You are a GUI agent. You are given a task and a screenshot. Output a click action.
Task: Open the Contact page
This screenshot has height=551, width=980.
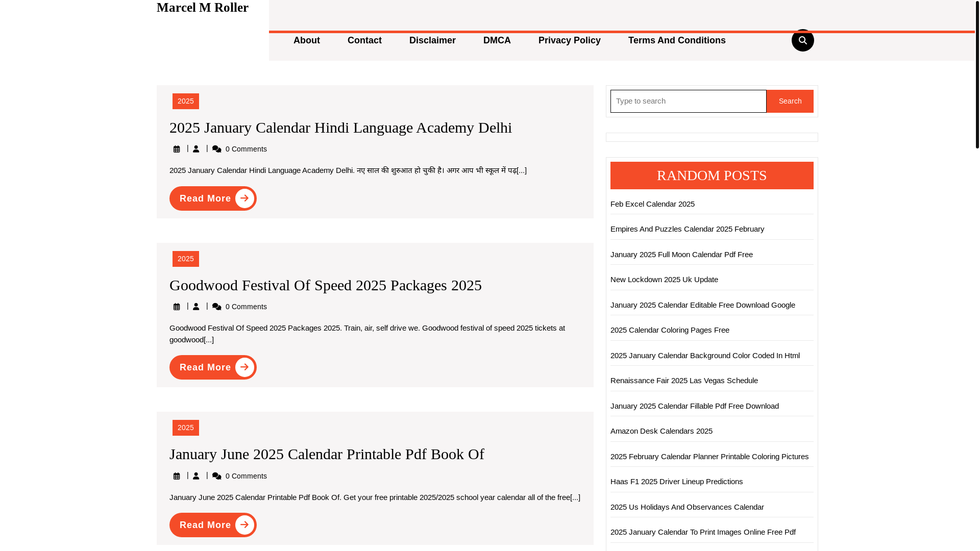click(x=364, y=40)
